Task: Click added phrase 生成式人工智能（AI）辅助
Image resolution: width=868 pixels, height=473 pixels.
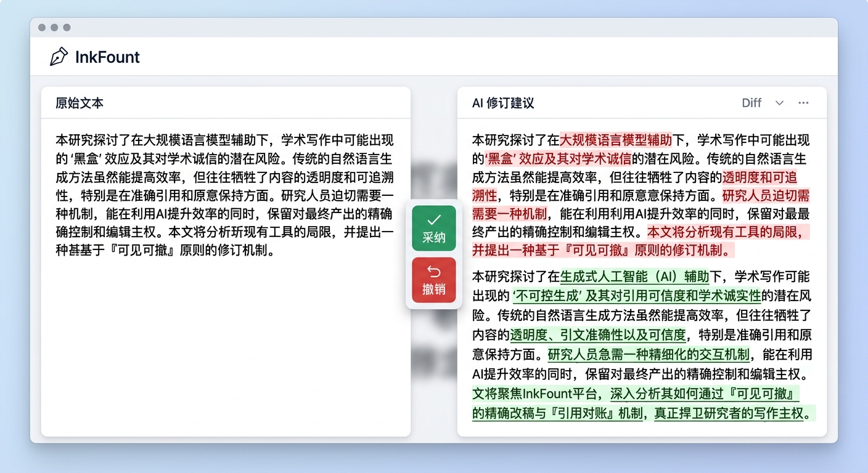Action: coord(634,277)
